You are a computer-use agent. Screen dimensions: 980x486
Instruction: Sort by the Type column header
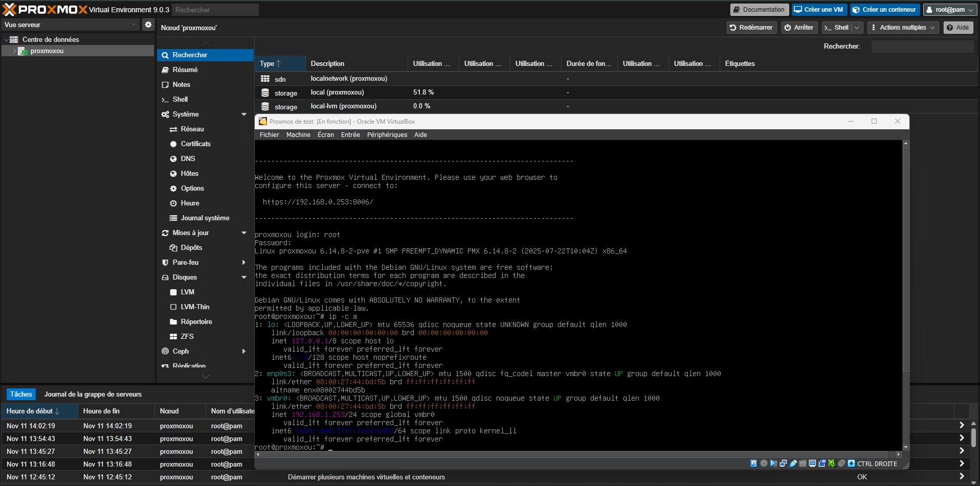point(268,64)
